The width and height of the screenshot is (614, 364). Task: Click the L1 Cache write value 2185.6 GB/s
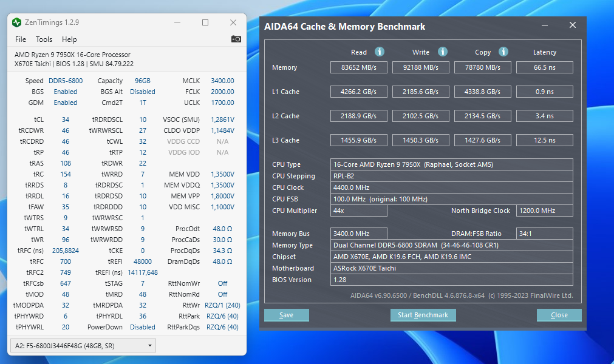pos(420,92)
